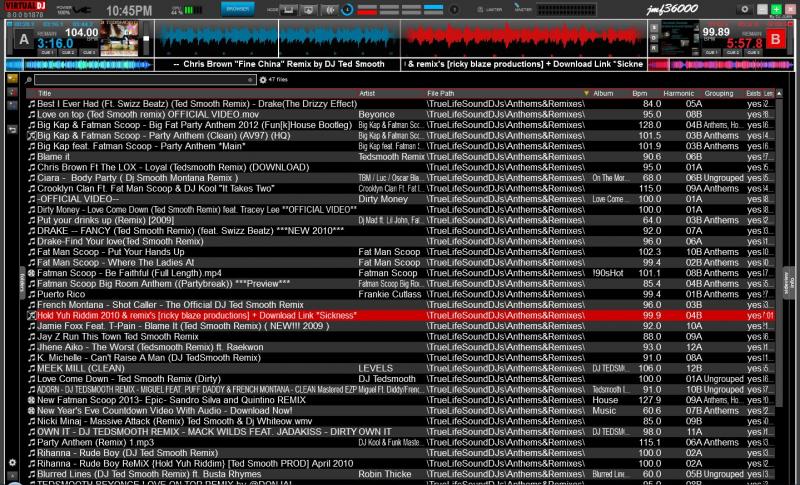The width and height of the screenshot is (800, 485).
Task: Click the S button on deck B
Action: click(x=654, y=28)
